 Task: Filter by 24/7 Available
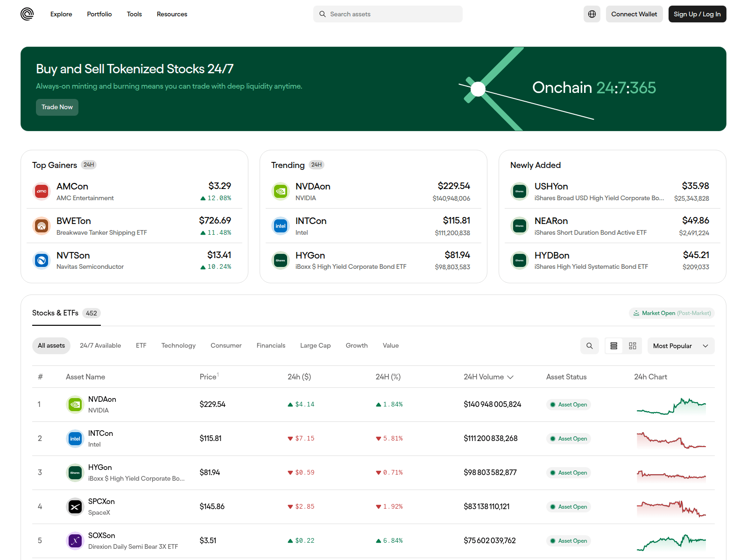(x=100, y=346)
